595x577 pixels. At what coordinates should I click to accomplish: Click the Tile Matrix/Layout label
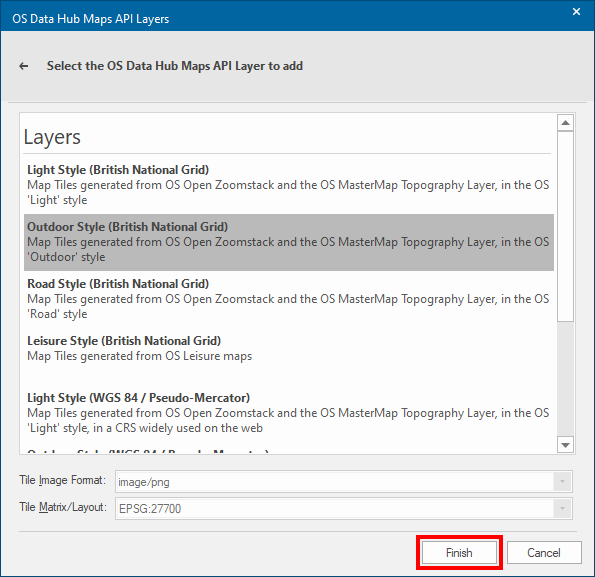[63, 507]
